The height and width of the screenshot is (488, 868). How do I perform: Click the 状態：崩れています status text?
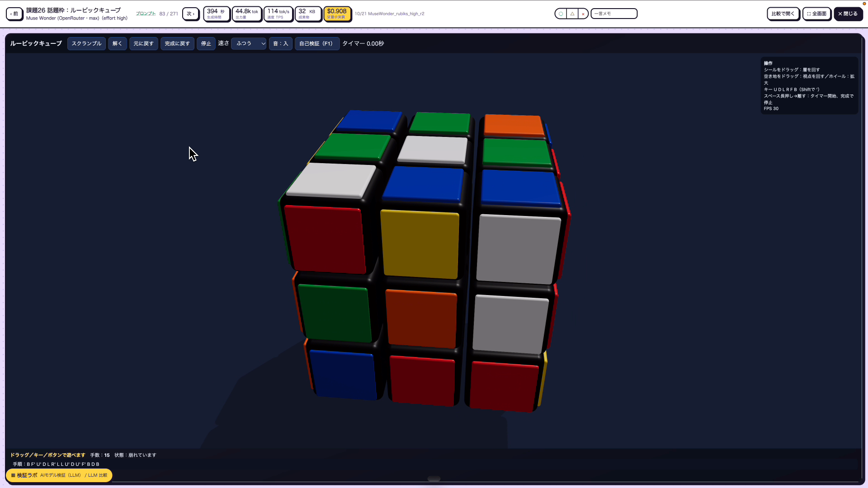pos(135,455)
